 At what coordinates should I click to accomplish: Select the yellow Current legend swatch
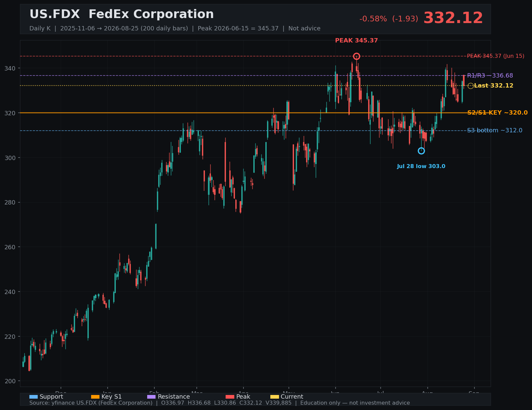[x=274, y=397]
